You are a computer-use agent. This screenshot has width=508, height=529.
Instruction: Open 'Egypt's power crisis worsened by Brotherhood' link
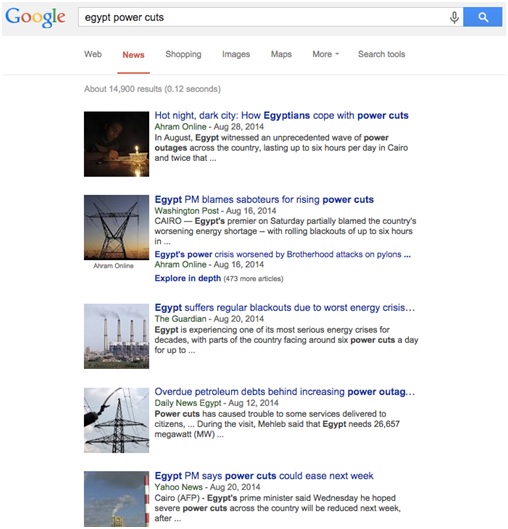click(x=283, y=254)
